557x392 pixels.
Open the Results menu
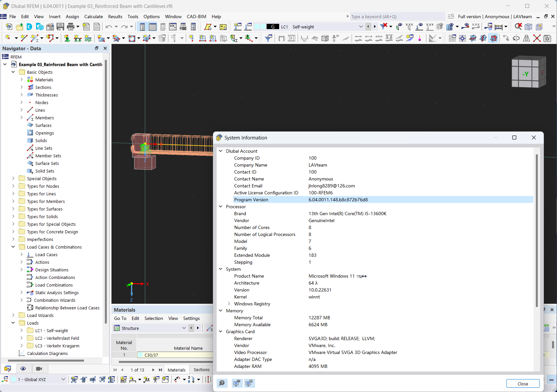115,17
